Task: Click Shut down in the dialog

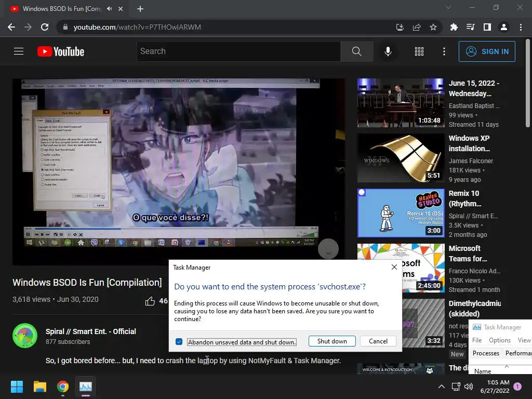Action: pyautogui.click(x=332, y=341)
